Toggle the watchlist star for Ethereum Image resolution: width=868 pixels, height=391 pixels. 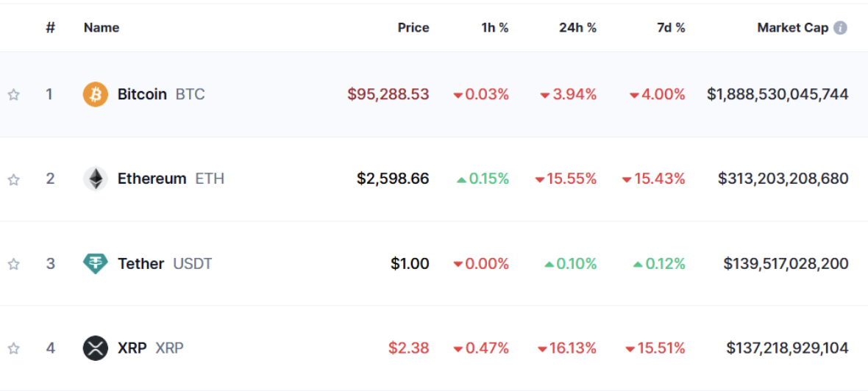pos(13,179)
